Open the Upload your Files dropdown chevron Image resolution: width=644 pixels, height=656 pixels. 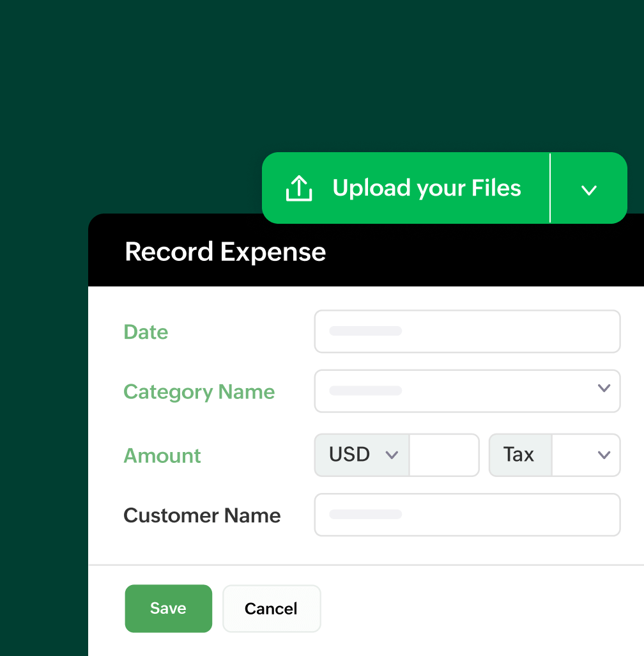click(588, 189)
